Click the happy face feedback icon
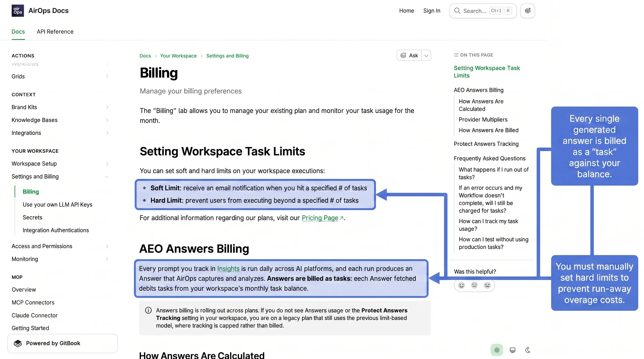This screenshot has height=359, width=644. point(461,285)
